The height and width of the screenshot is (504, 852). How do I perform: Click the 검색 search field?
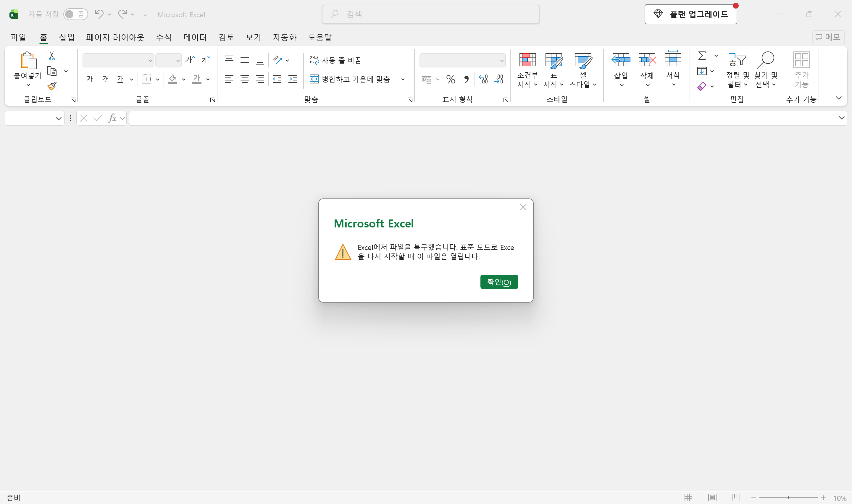[430, 14]
